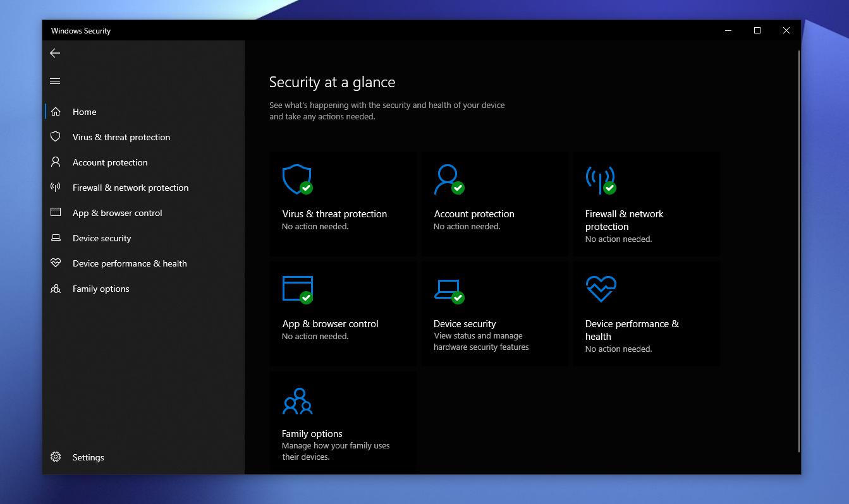The height and width of the screenshot is (504, 849).
Task: Click the family icon in sidebar
Action: [x=56, y=289]
